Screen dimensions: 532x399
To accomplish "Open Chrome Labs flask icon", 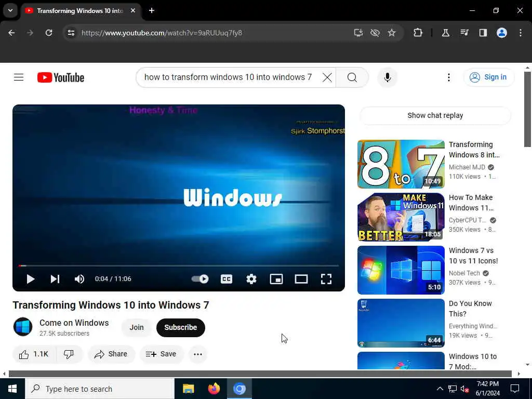I will pos(445,33).
